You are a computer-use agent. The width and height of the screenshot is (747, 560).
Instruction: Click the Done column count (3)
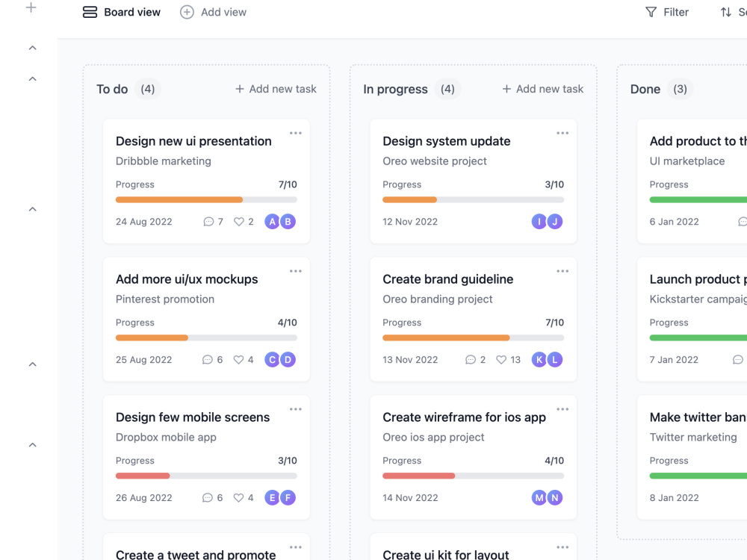point(680,89)
